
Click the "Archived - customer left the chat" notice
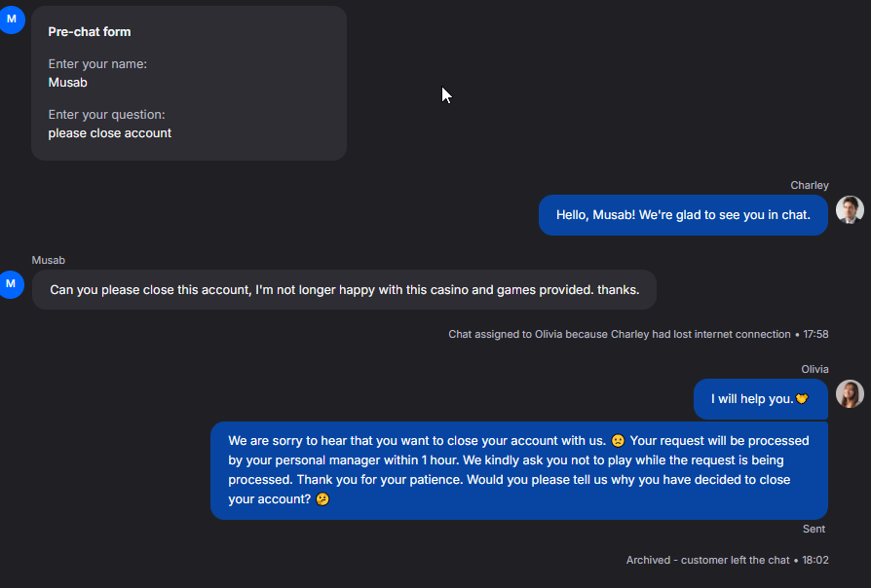[707, 561]
